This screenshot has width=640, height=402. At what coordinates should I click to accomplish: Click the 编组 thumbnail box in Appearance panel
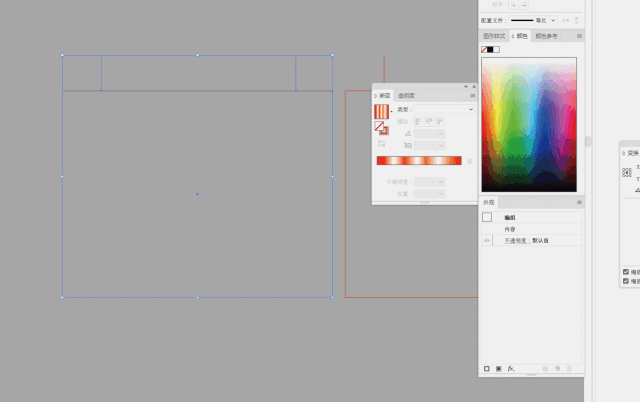(x=487, y=217)
